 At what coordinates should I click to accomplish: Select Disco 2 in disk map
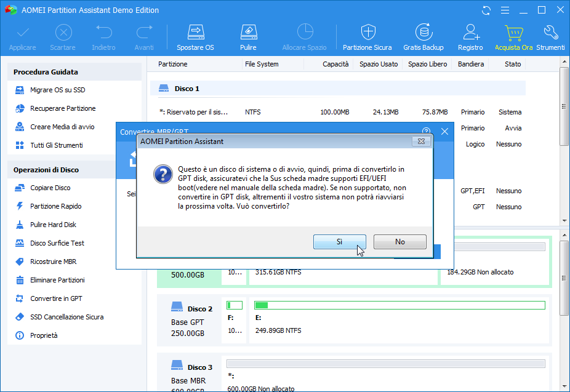click(x=189, y=321)
